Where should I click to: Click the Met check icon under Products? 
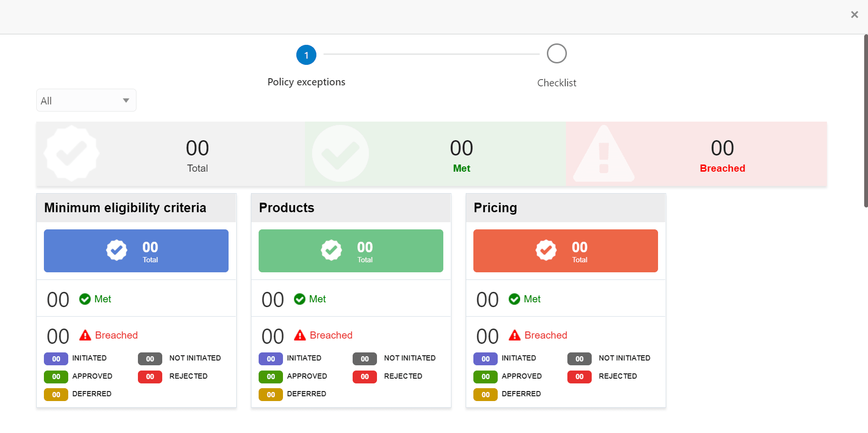click(300, 299)
